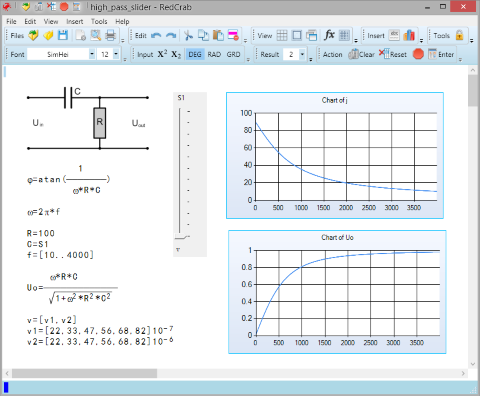480x396 pixels.
Task: Click the Clear action button
Action: click(362, 54)
